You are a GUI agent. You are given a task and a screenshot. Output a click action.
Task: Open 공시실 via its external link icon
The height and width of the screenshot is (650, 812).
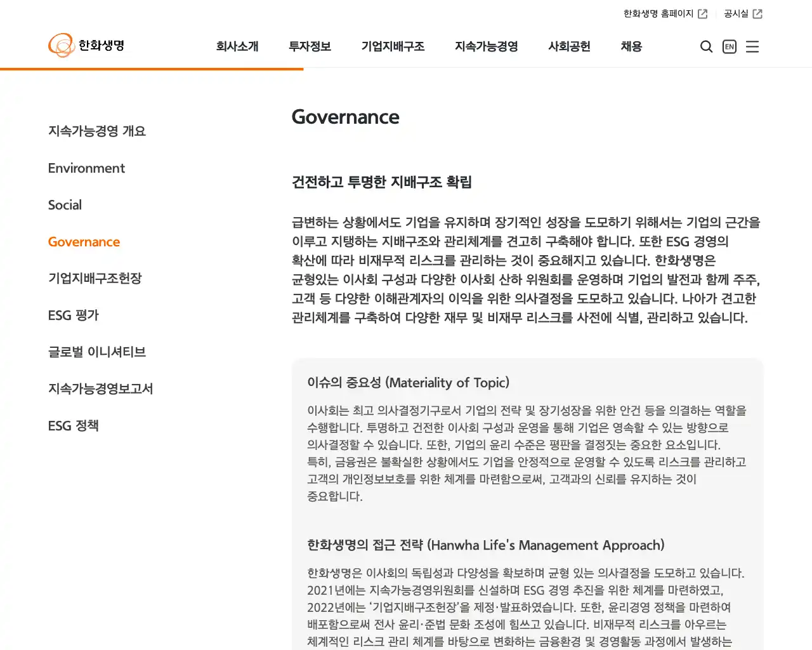759,13
